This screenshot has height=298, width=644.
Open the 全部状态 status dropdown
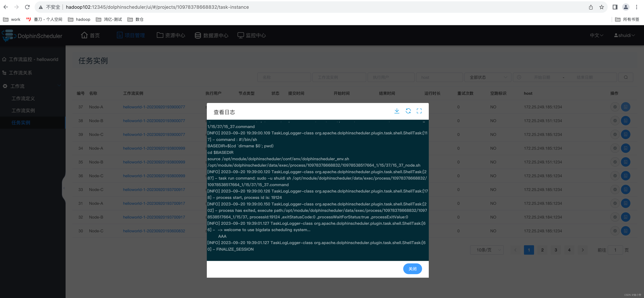[488, 77]
